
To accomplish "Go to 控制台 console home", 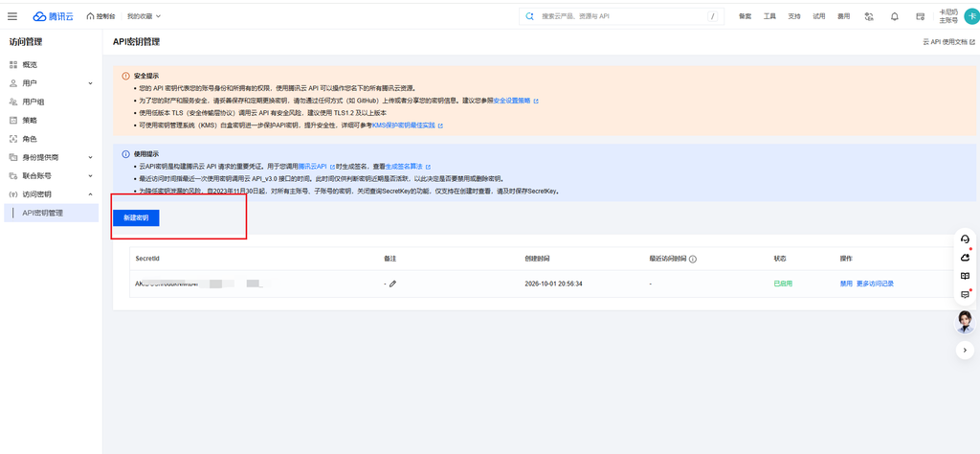I will pos(101,16).
